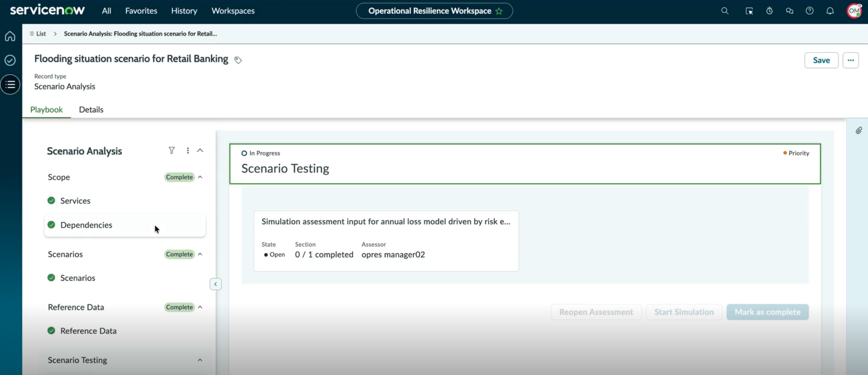Collapse the Reference Data section chevron
The width and height of the screenshot is (868, 375).
coord(200,307)
